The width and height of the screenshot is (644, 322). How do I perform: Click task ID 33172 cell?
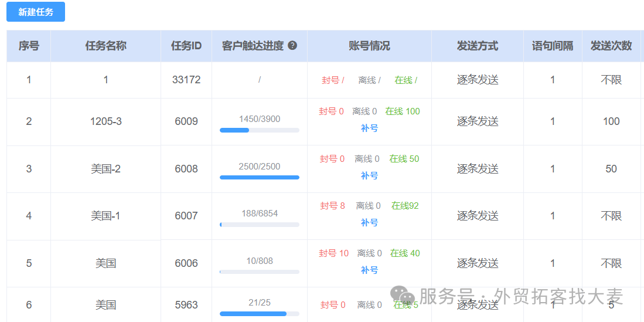186,80
